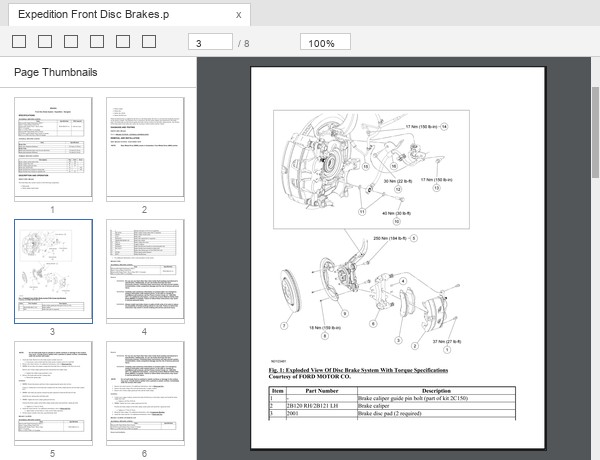Click the '250 Nm (184 lb-ft)' torque label
This screenshot has height=460, width=600.
(x=390, y=238)
